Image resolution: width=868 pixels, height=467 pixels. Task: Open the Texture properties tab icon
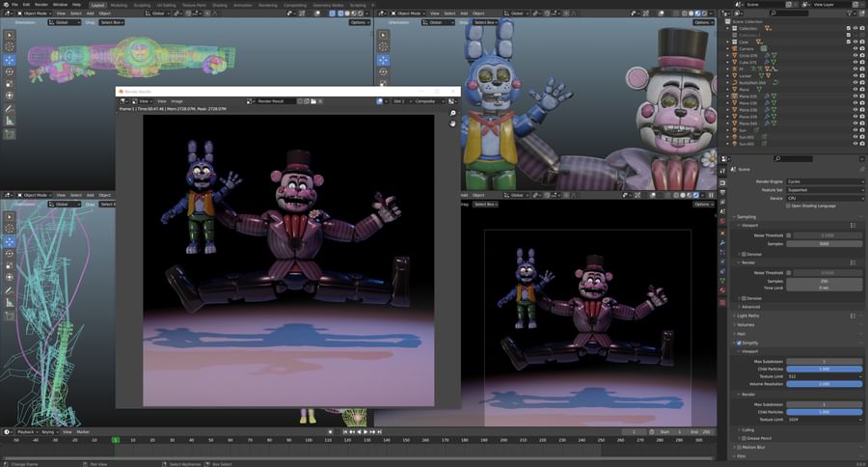tap(722, 302)
